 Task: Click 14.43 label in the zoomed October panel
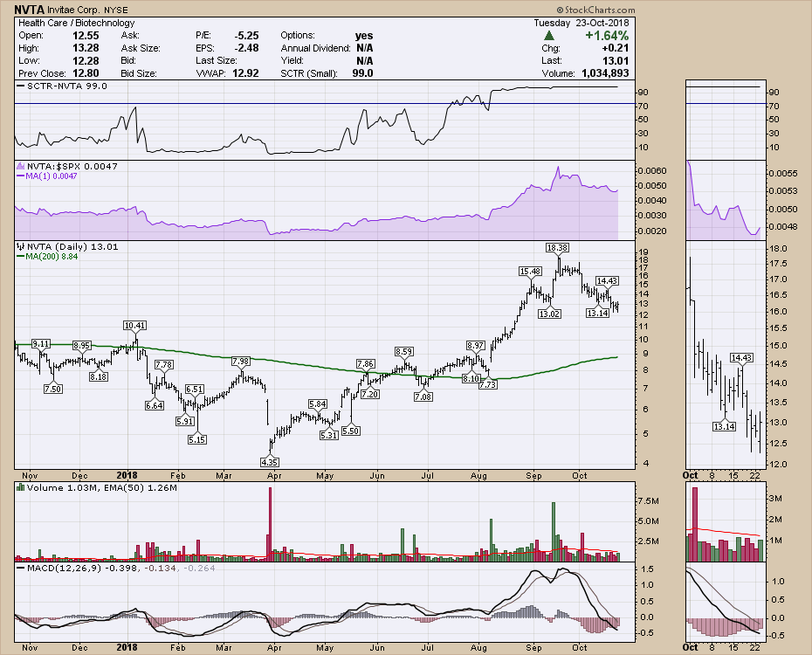(741, 358)
